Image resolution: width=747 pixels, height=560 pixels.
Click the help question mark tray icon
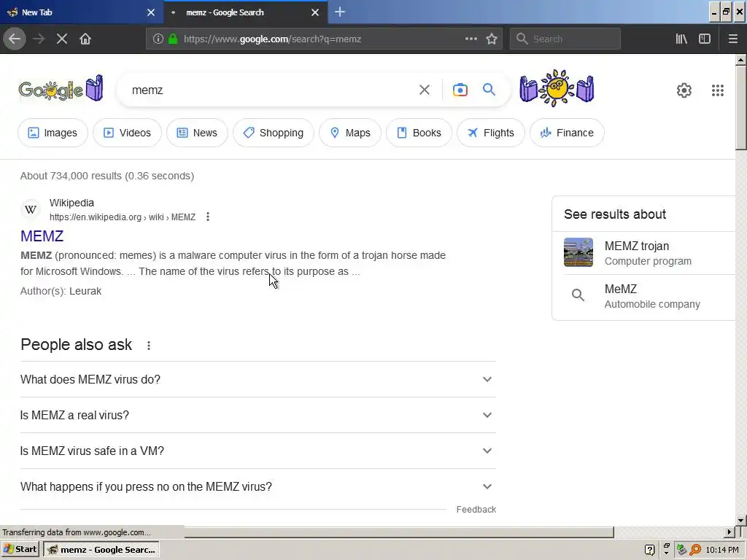(x=649, y=550)
